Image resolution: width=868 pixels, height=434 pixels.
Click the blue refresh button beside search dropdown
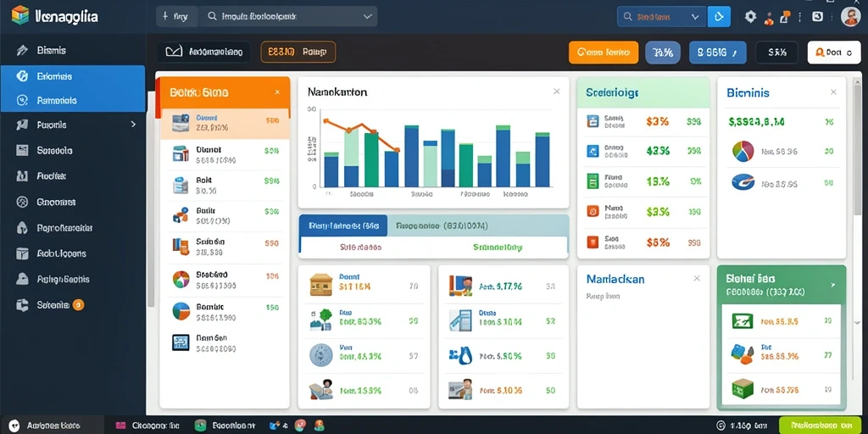tap(719, 17)
